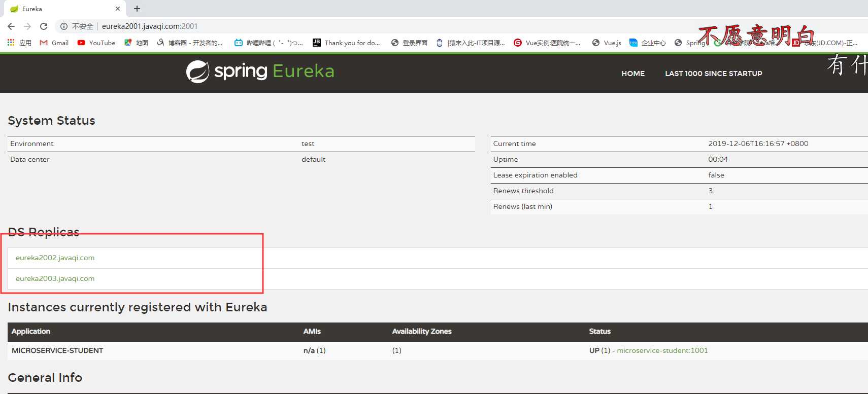Click the Data center value default
The height and width of the screenshot is (394, 868).
(314, 159)
